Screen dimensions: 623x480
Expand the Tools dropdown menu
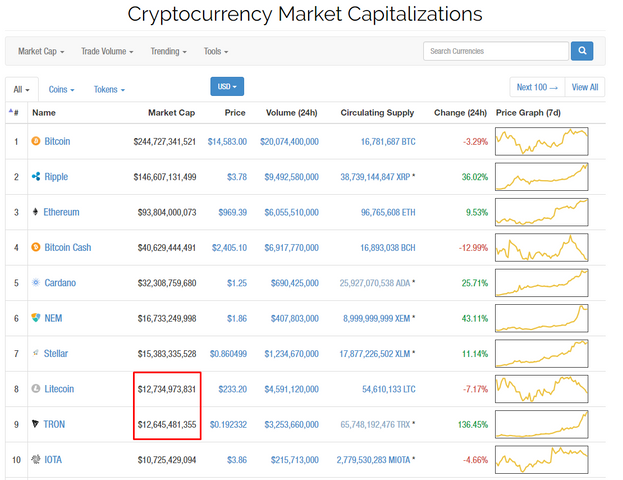[216, 51]
